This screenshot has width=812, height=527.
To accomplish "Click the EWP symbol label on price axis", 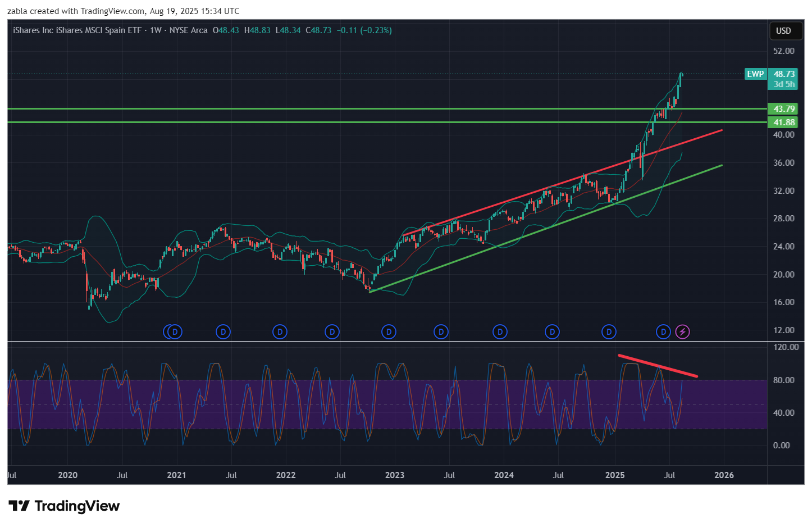I will pos(755,74).
